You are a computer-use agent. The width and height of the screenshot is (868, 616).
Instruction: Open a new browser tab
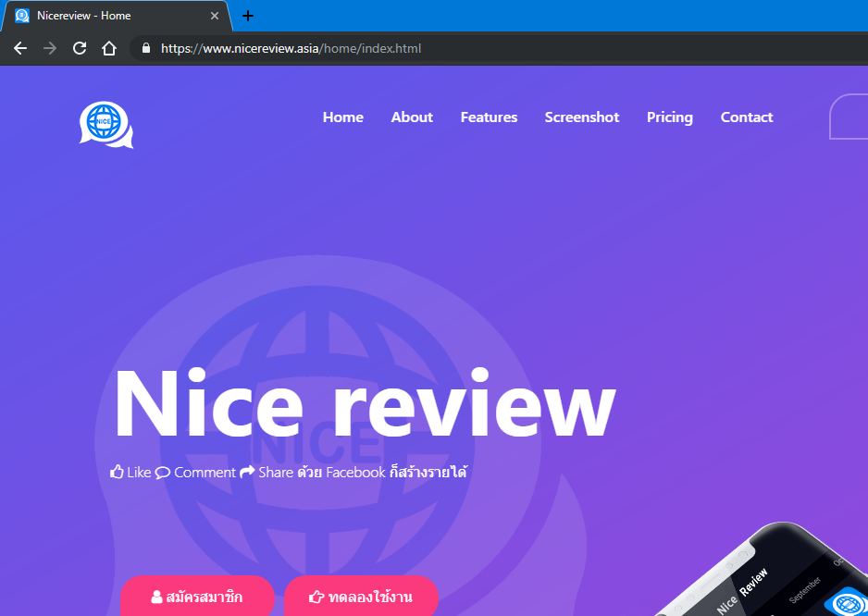[248, 16]
